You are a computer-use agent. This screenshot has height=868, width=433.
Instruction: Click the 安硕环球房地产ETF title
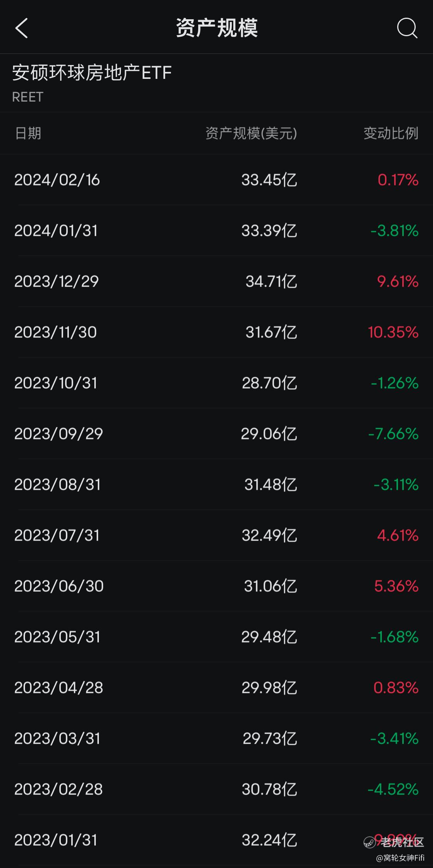pos(92,72)
